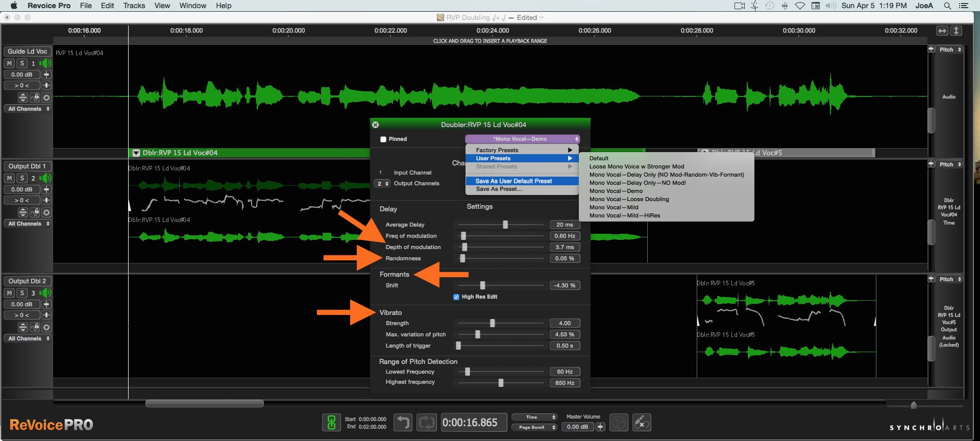Select the Default user preset
The width and height of the screenshot is (980, 441).
point(599,159)
